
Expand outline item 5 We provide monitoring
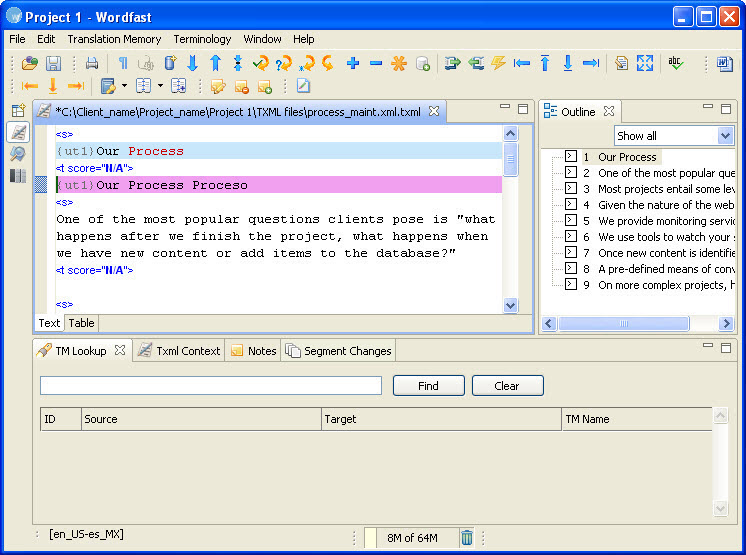[x=571, y=220]
